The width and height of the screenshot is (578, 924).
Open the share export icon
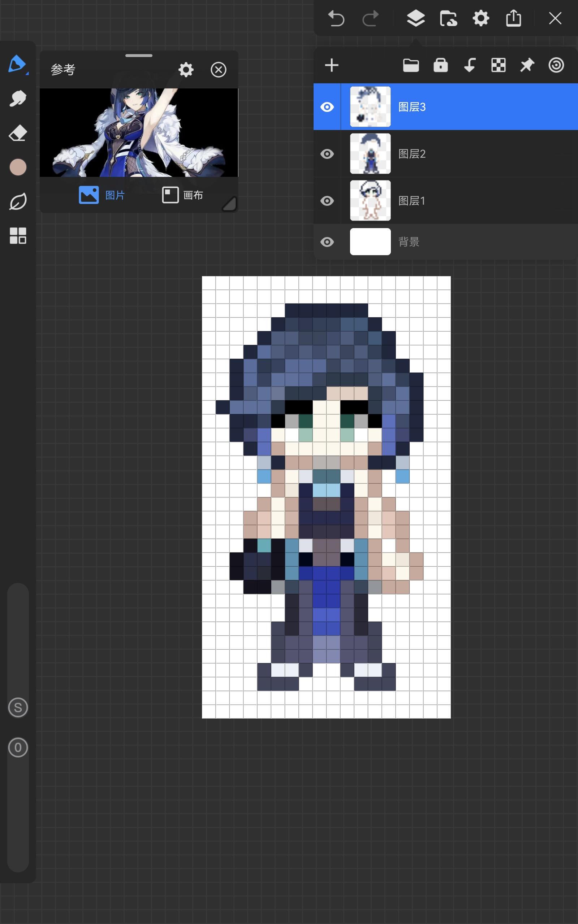513,18
